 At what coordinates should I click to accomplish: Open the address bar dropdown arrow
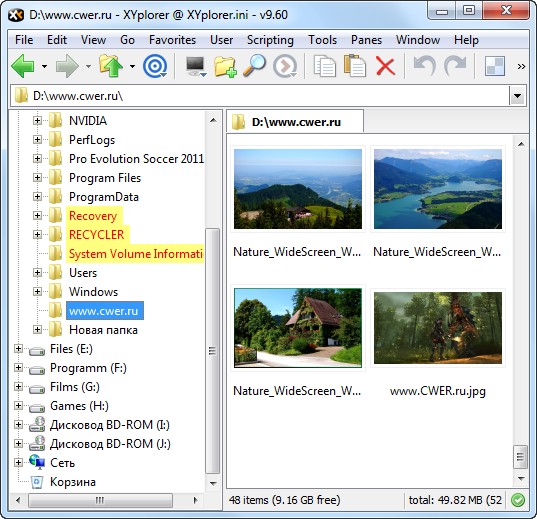tap(517, 96)
